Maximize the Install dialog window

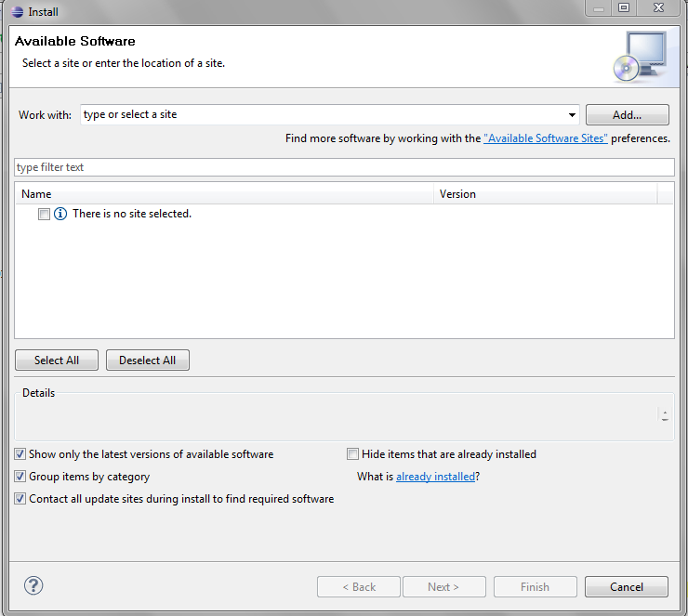coord(624,7)
